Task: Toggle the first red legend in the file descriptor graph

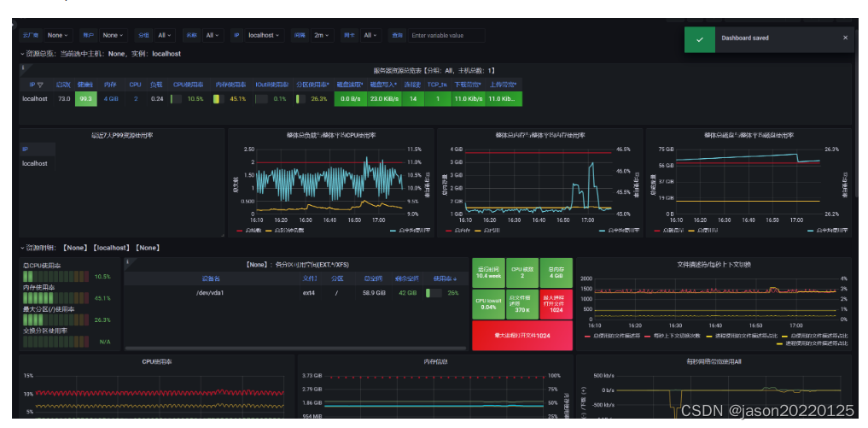Action: pyautogui.click(x=612, y=336)
